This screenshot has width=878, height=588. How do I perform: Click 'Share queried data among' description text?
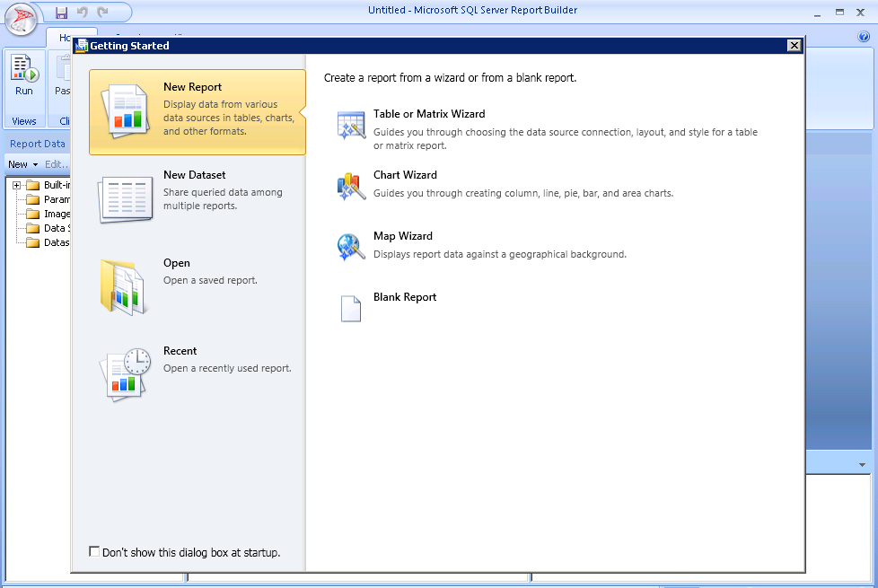coord(223,192)
